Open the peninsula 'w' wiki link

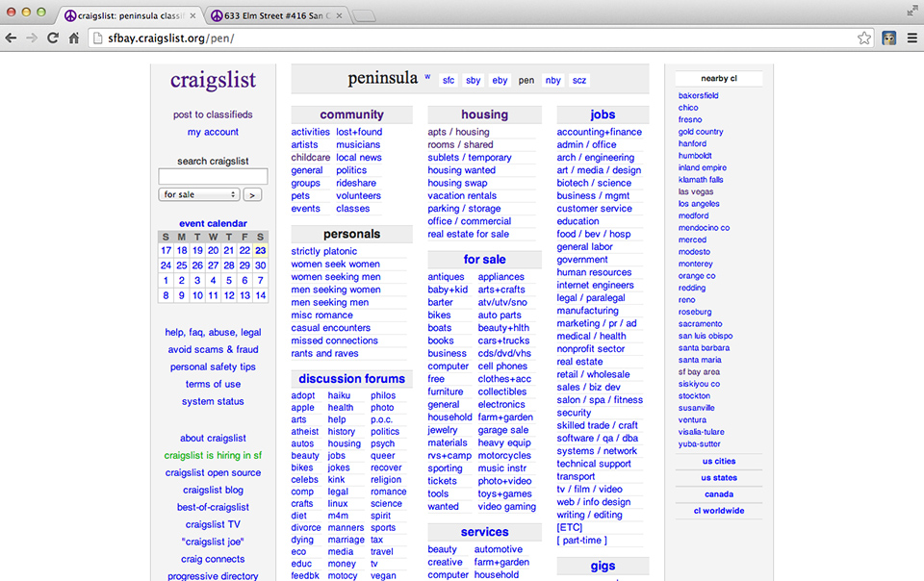[427, 77]
